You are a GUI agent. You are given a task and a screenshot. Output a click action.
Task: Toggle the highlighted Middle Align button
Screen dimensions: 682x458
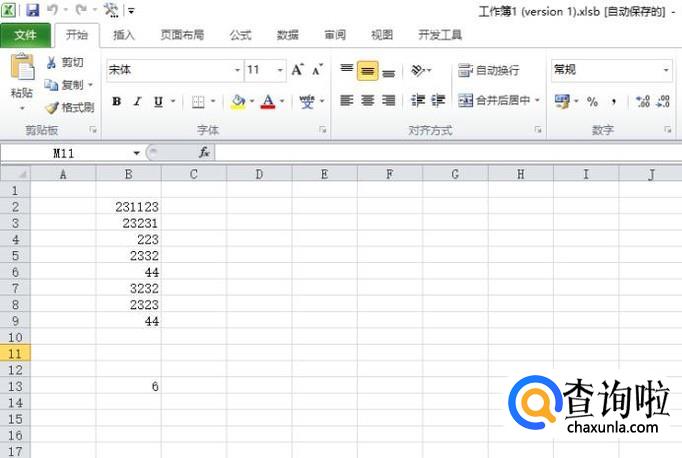[x=368, y=70]
